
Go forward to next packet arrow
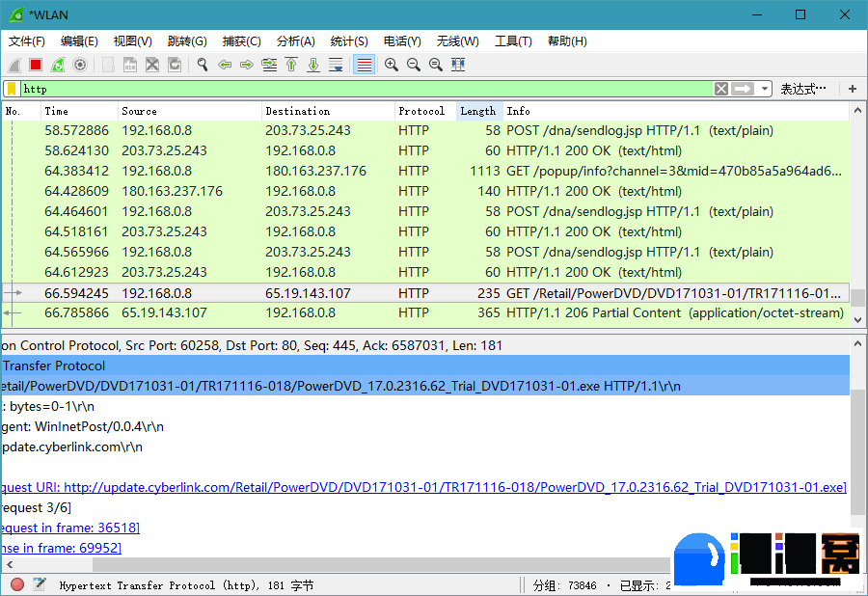point(247,65)
